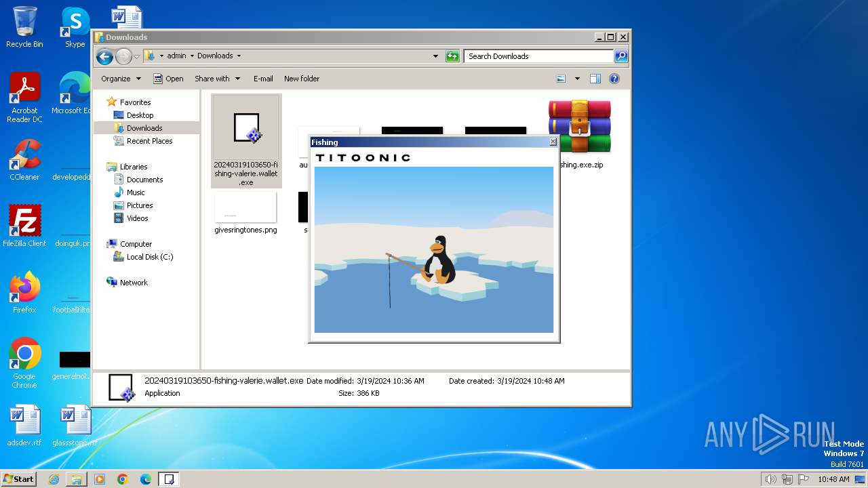Expand the Share with dropdown

point(217,79)
